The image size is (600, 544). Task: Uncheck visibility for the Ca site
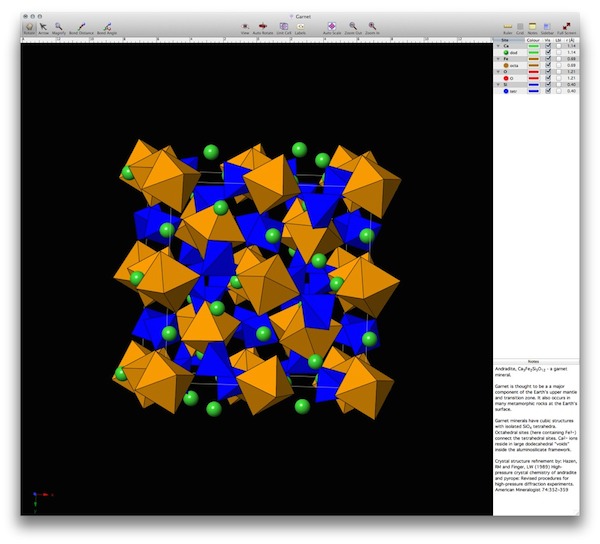[x=549, y=46]
